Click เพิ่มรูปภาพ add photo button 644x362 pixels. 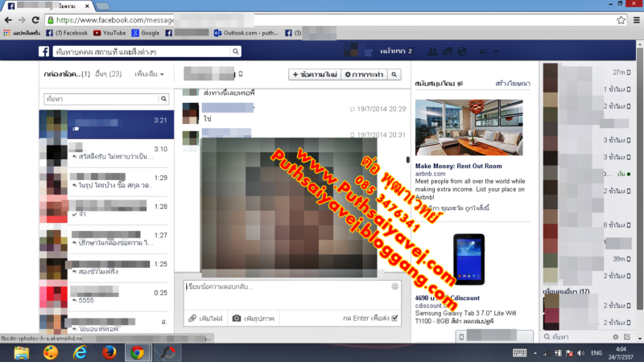pyautogui.click(x=254, y=318)
